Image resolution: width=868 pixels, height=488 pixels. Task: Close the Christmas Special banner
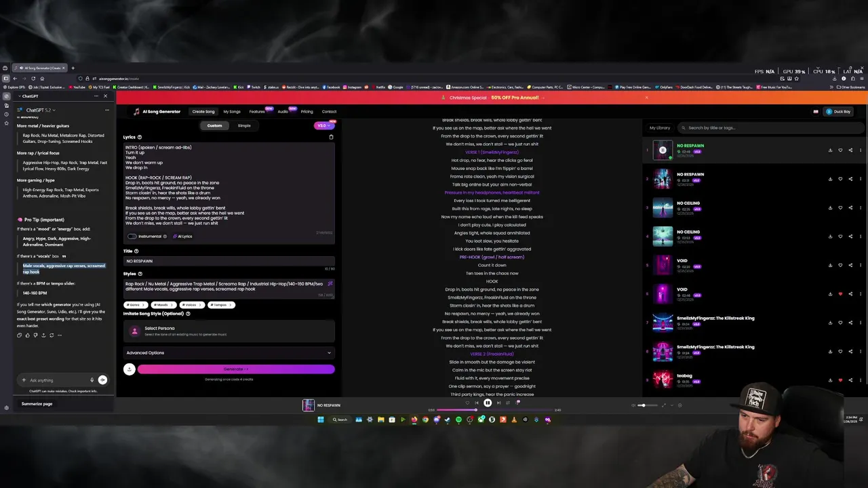point(646,98)
